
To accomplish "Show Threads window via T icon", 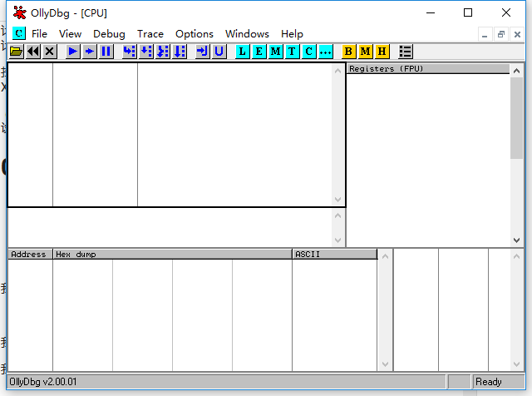I will point(292,52).
